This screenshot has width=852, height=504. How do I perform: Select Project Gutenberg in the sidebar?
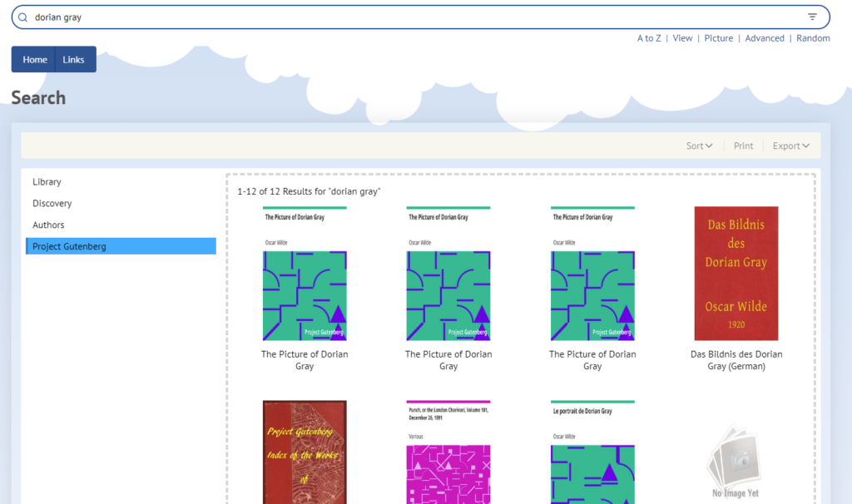[x=69, y=247]
